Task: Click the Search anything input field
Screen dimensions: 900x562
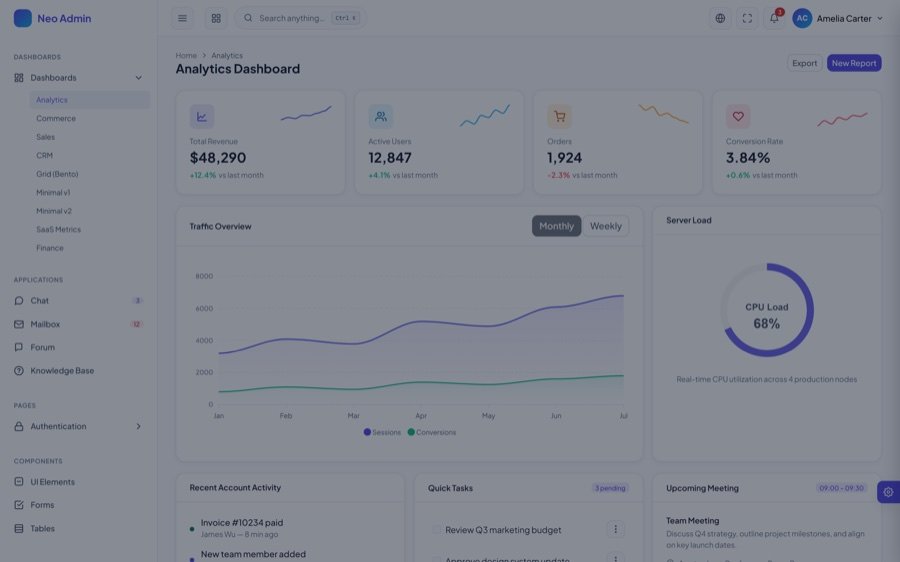Action: click(x=300, y=18)
